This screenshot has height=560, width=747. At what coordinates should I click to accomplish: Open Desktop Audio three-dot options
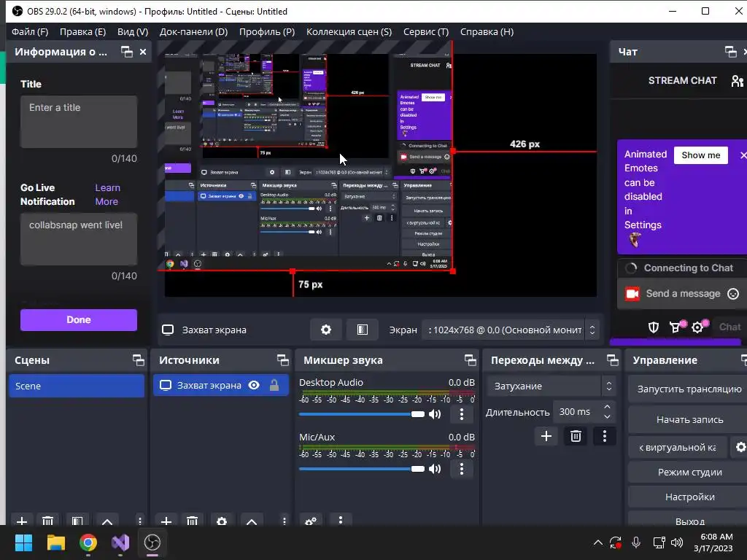tap(461, 414)
